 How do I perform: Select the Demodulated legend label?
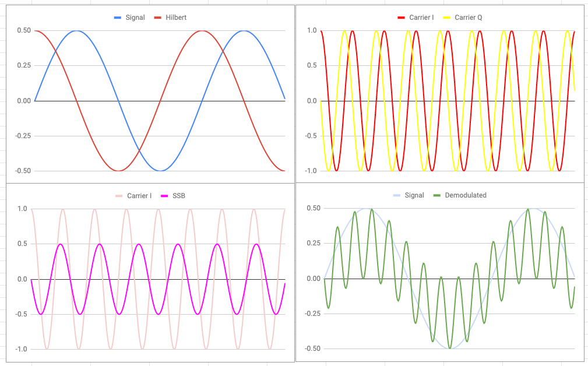466,195
